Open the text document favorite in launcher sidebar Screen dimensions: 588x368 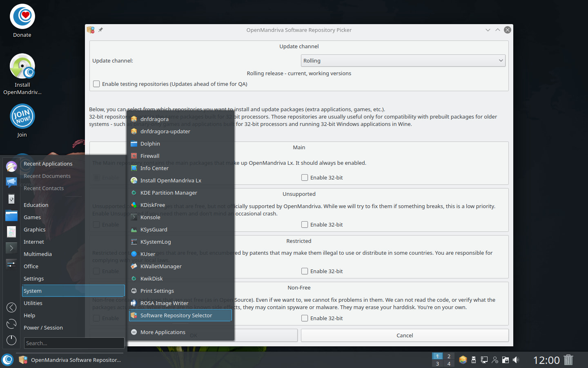click(11, 231)
